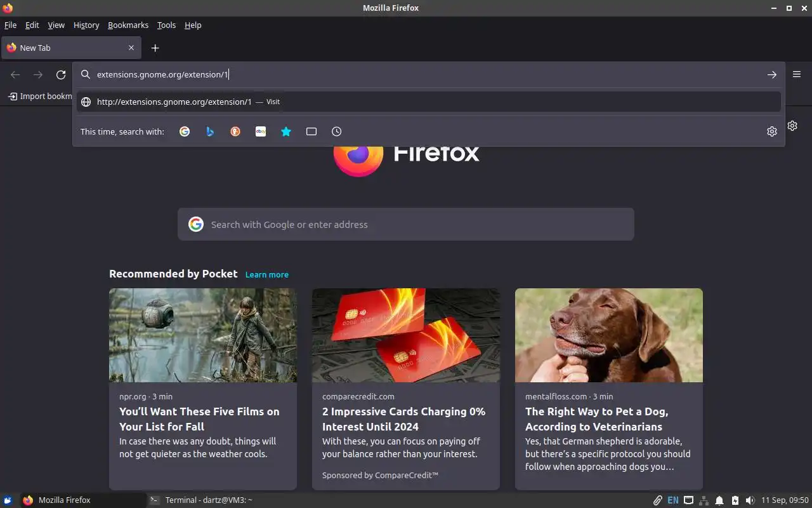The image size is (812, 508).
Task: Open the Help menu
Action: tap(193, 25)
